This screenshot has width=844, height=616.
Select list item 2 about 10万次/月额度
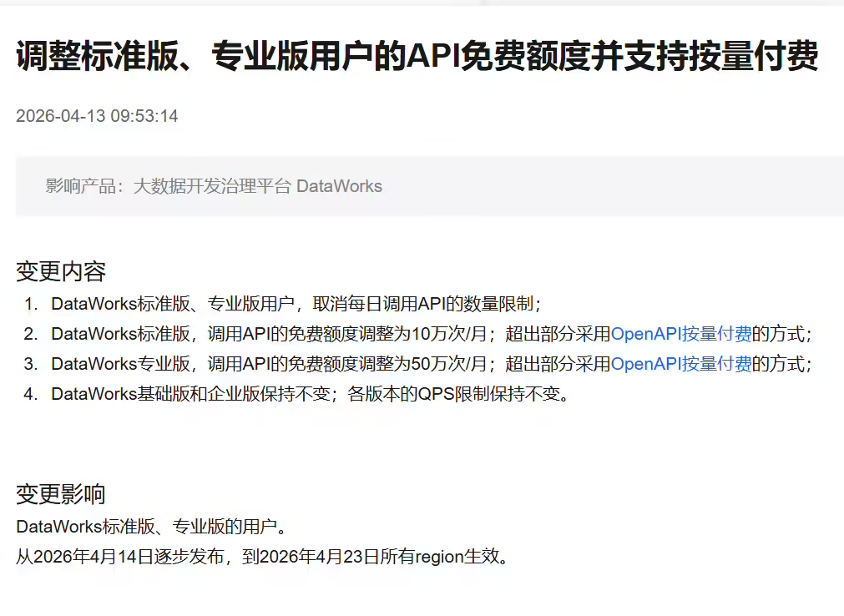point(334,333)
